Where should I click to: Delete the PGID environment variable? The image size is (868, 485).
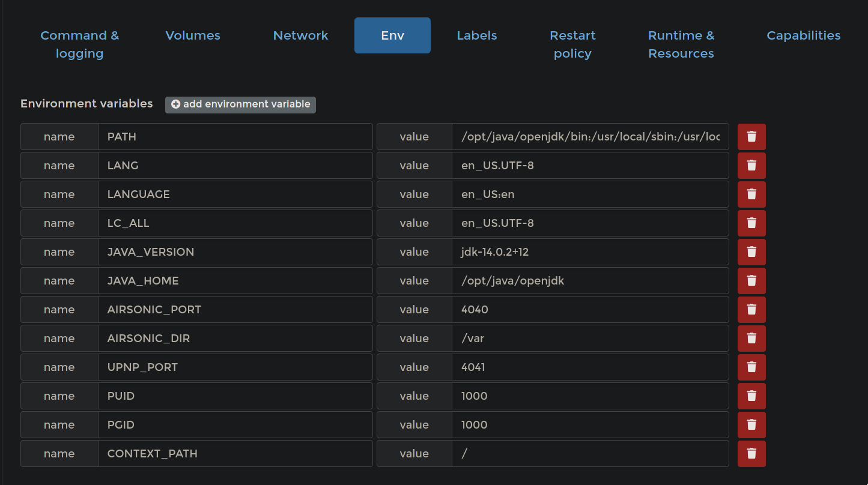(751, 424)
